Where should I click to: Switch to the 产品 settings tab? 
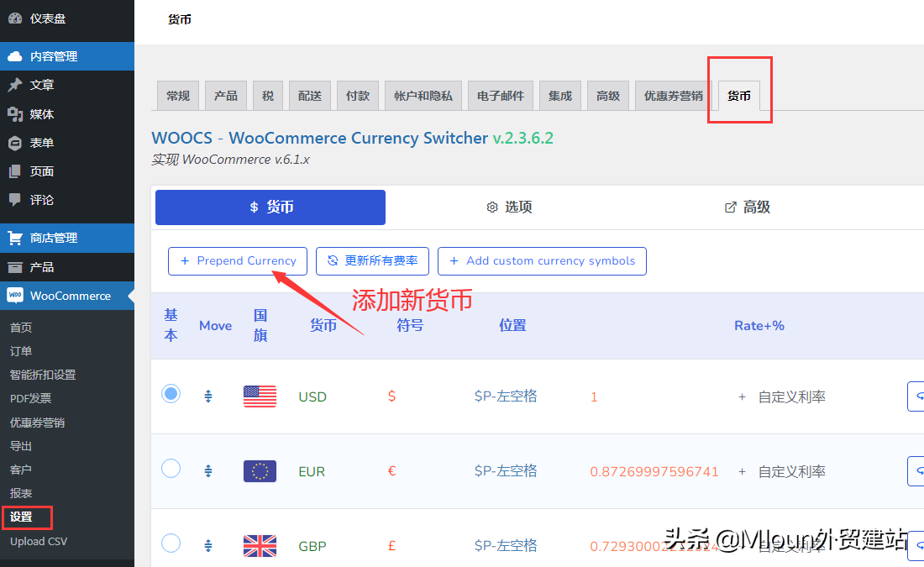point(226,96)
